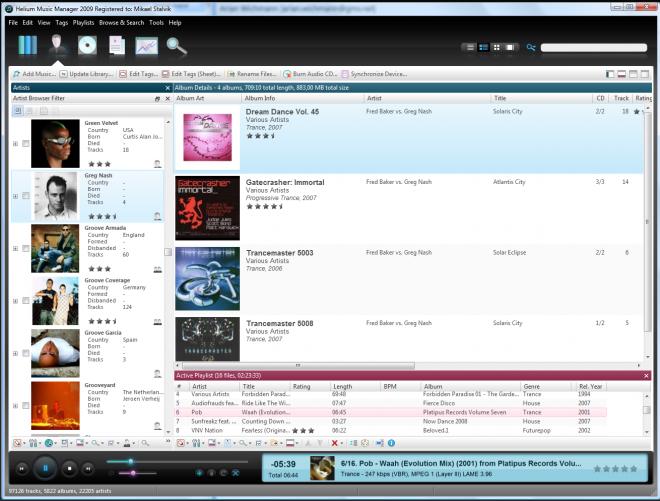Click the stop playback button
This screenshot has height=501, width=660.
tap(69, 468)
